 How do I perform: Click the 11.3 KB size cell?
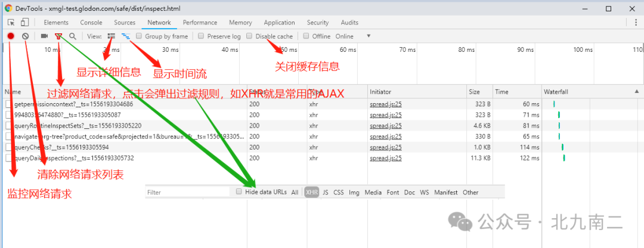coord(480,157)
